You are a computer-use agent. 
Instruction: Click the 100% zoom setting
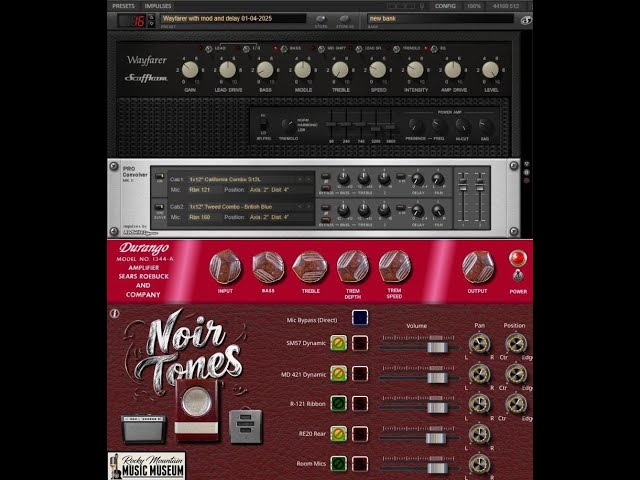coord(474,6)
